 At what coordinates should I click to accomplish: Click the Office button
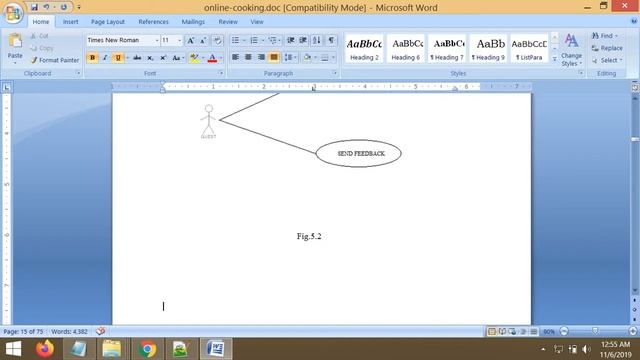tap(13, 13)
